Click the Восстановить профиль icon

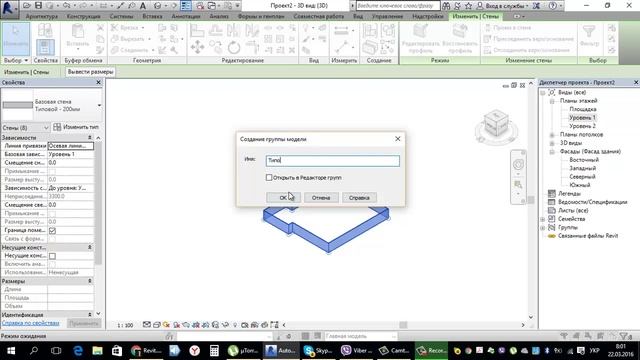[x=460, y=31]
